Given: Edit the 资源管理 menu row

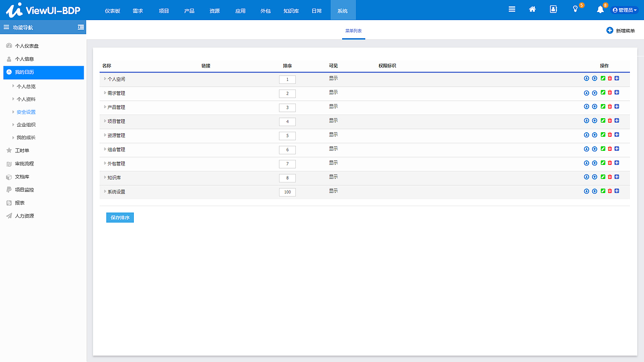Looking at the screenshot, I should (x=603, y=135).
